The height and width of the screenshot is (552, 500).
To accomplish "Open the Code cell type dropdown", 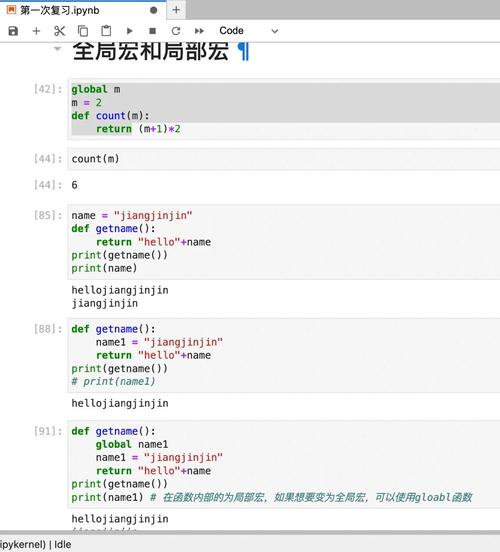I will pyautogui.click(x=249, y=31).
